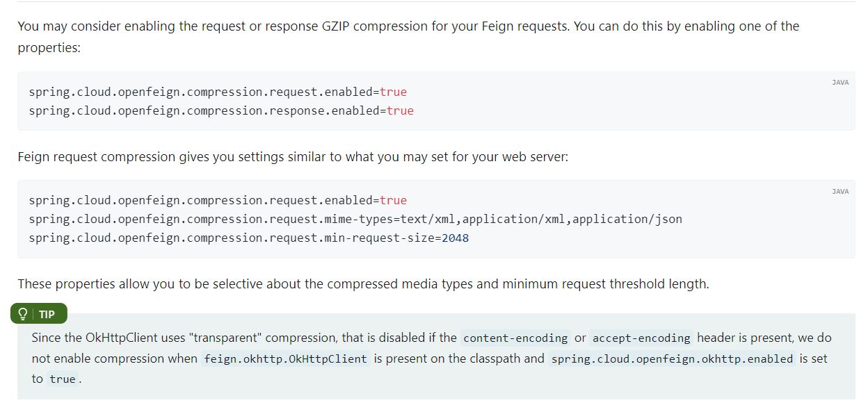Viewport: 868px width, 412px height.
Task: Click the green TIP label text
Action: [x=47, y=314]
